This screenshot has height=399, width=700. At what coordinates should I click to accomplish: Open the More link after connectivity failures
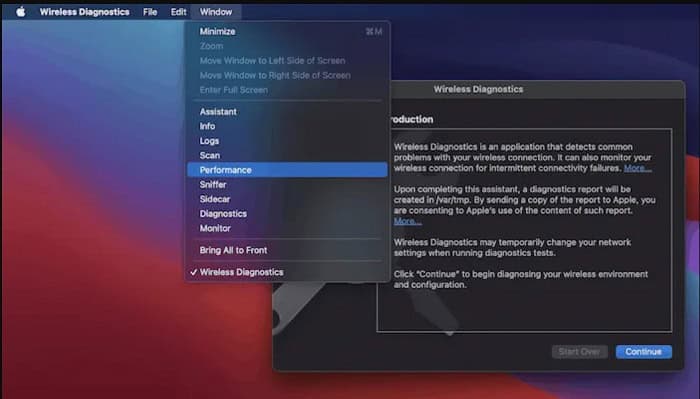637,168
